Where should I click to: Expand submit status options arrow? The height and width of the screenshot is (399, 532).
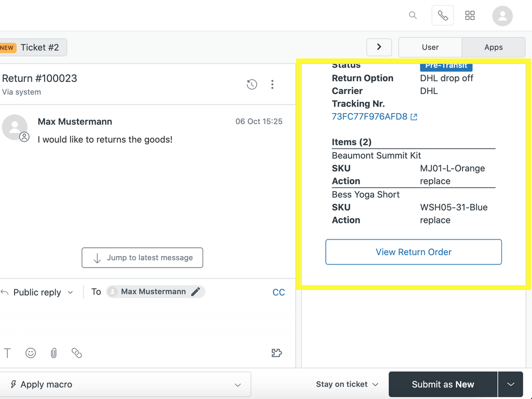coord(511,384)
